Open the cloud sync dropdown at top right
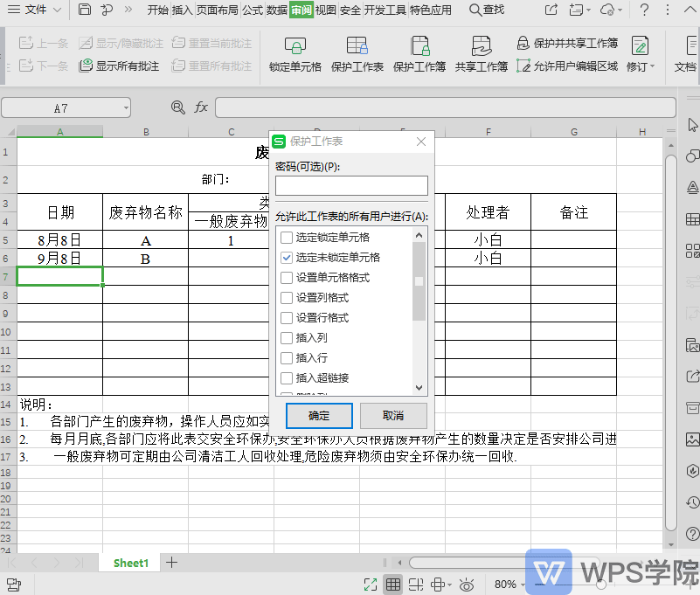 pos(620,10)
